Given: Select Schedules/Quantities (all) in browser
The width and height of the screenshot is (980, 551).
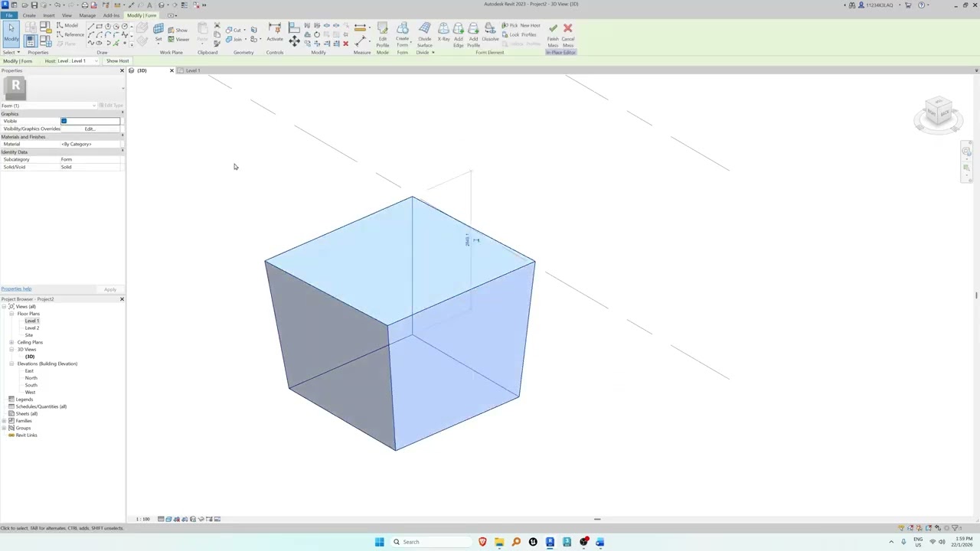Looking at the screenshot, I should [41, 406].
